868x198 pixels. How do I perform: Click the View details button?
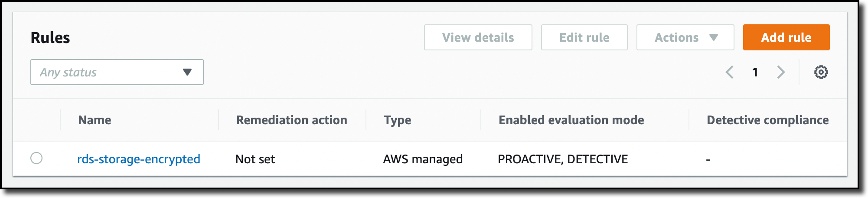coord(478,38)
